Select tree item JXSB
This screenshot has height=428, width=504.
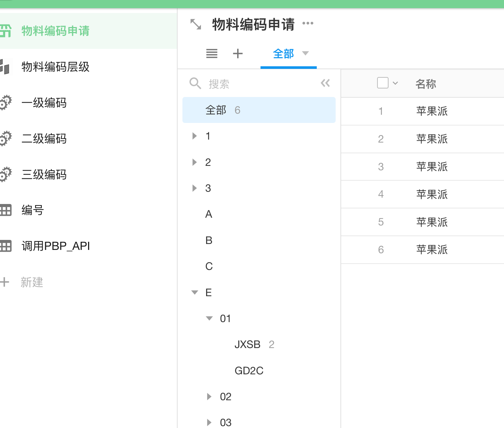248,344
